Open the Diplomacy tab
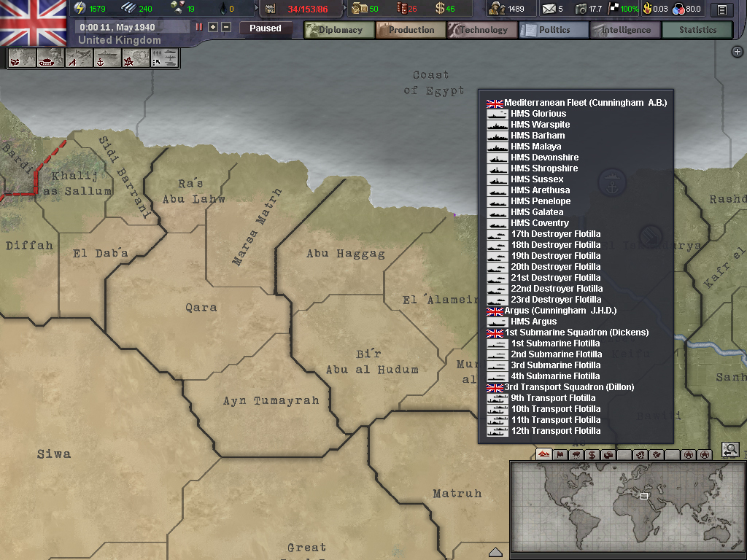 point(338,30)
